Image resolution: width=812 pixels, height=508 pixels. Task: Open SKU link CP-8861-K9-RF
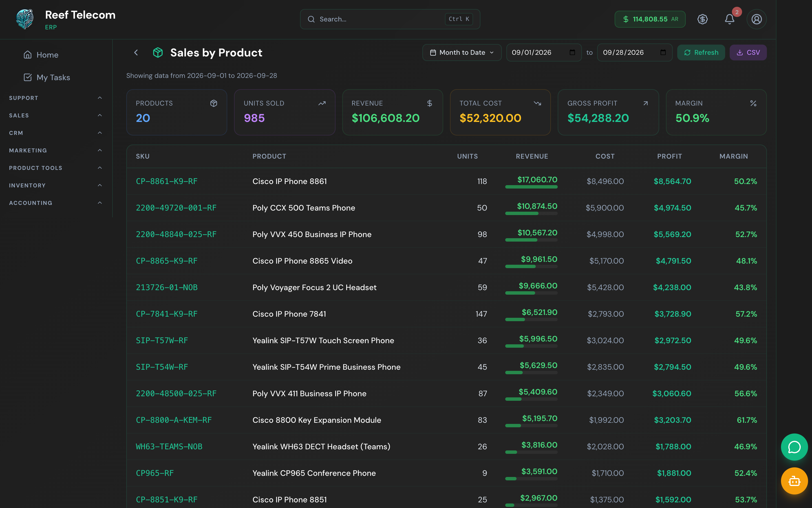167,181
